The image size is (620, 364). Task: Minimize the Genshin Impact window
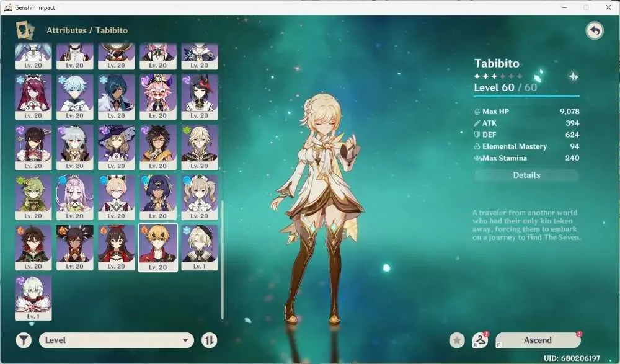pos(565,7)
